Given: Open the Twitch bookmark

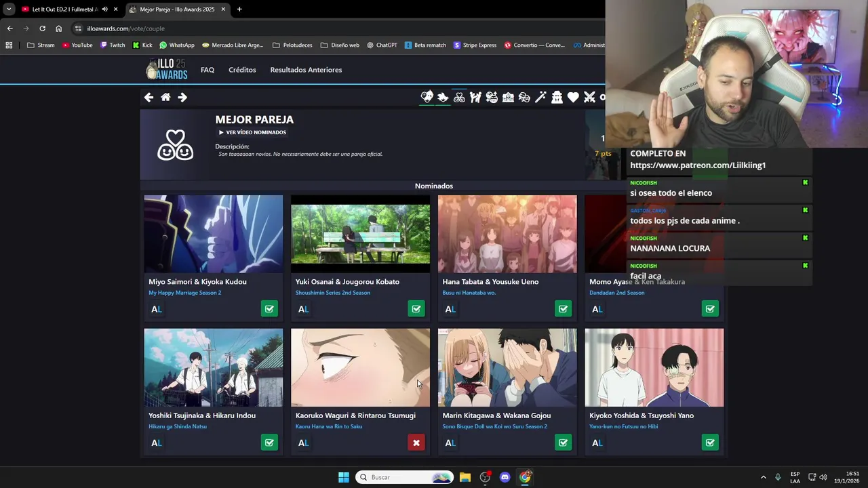Looking at the screenshot, I should 113,45.
